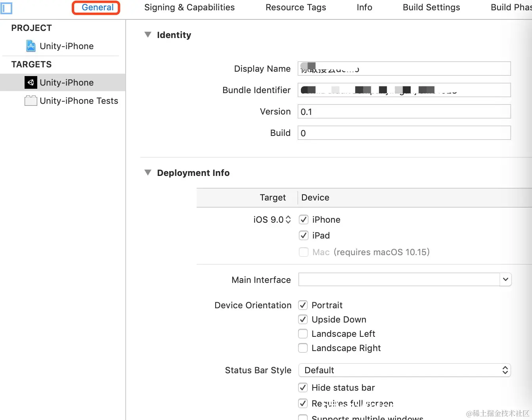
Task: Collapse the Deployment Info section
Action: (x=148, y=173)
